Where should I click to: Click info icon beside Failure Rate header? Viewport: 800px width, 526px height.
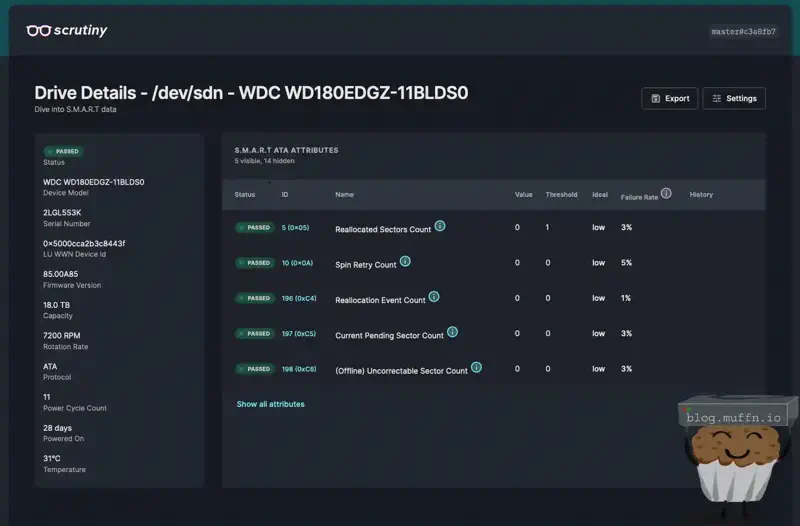(x=666, y=194)
